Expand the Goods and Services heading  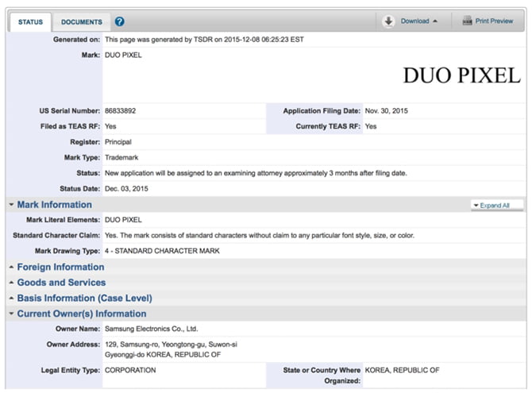[x=61, y=283]
